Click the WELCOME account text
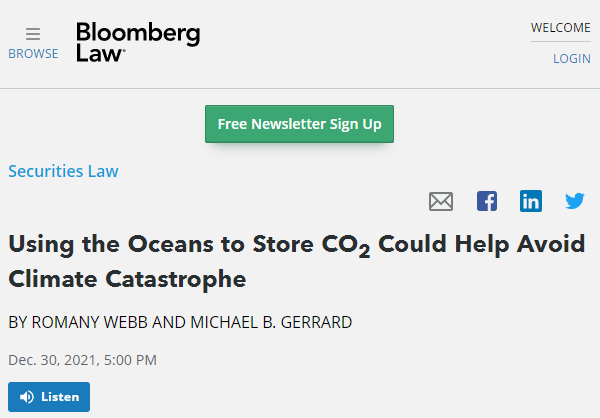The image size is (600, 418). coord(561,27)
